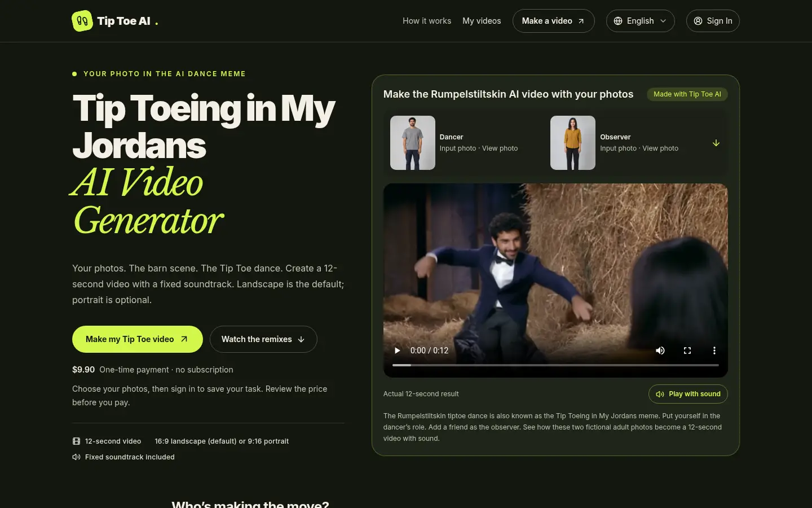
Task: Click the video timestamp 0:00 / 0:12
Action: [x=430, y=351]
